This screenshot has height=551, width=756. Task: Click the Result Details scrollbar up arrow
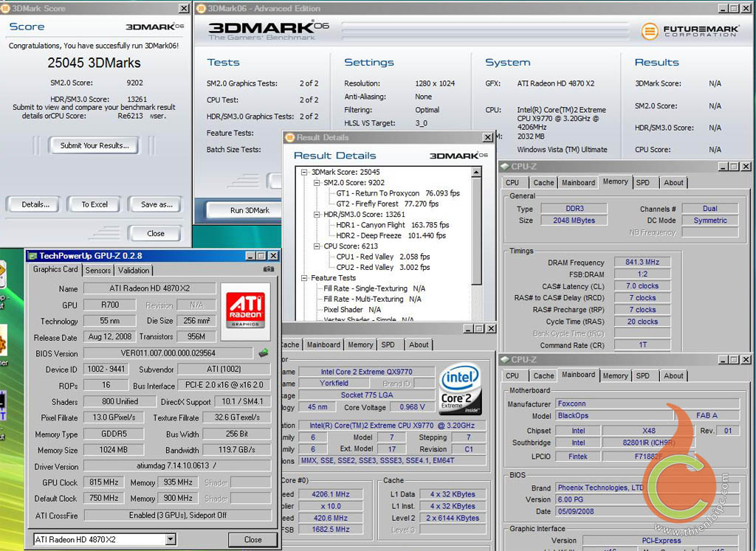point(476,172)
